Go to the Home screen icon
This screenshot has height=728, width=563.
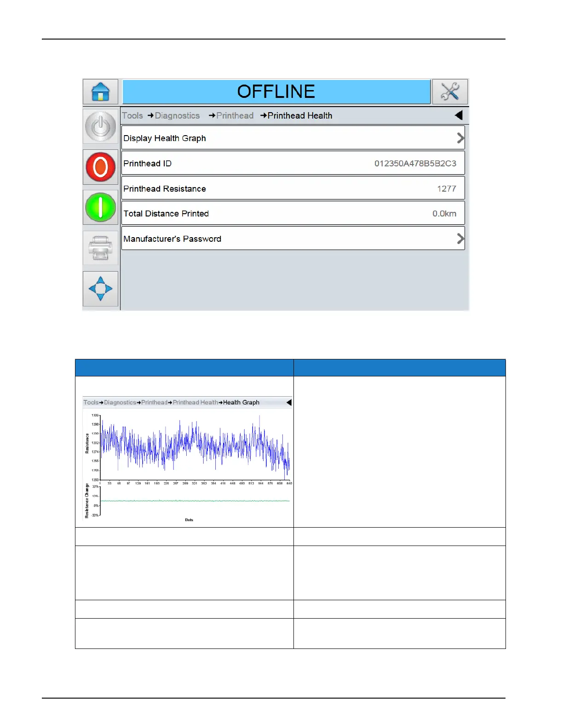(100, 91)
